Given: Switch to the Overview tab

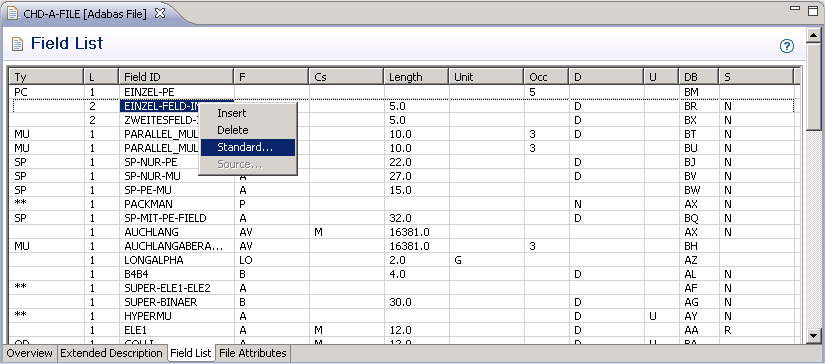Looking at the screenshot, I should 29,353.
